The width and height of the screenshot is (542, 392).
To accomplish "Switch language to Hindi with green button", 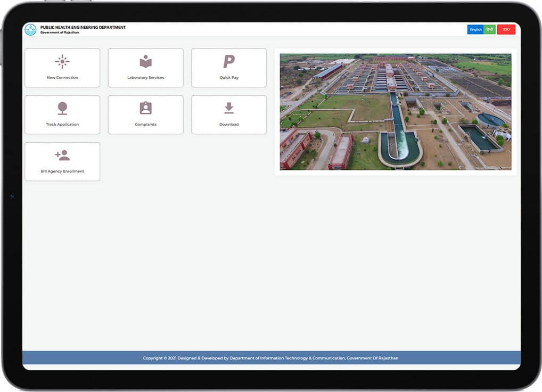I will tap(490, 30).
